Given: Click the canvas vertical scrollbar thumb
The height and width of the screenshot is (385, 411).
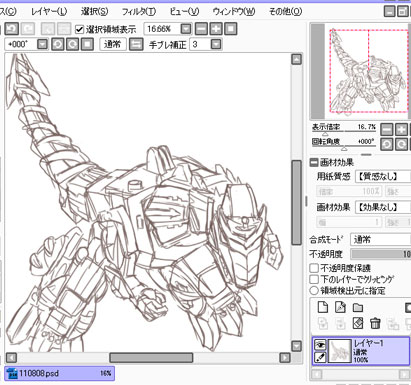Looking at the screenshot, I should point(296,203).
